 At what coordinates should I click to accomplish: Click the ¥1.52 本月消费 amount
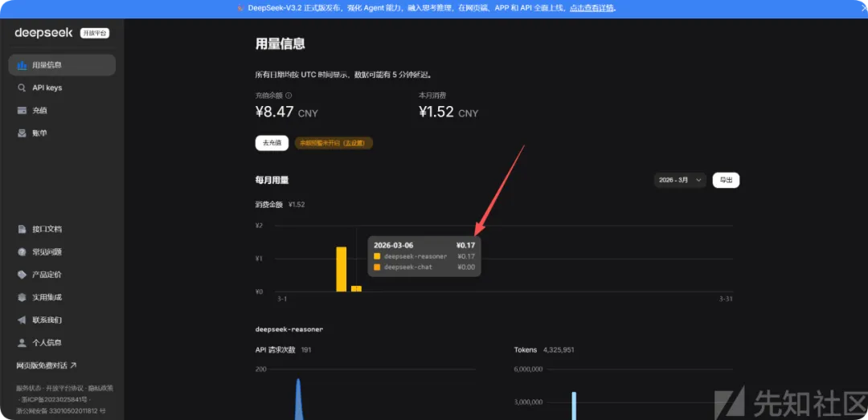tap(436, 112)
